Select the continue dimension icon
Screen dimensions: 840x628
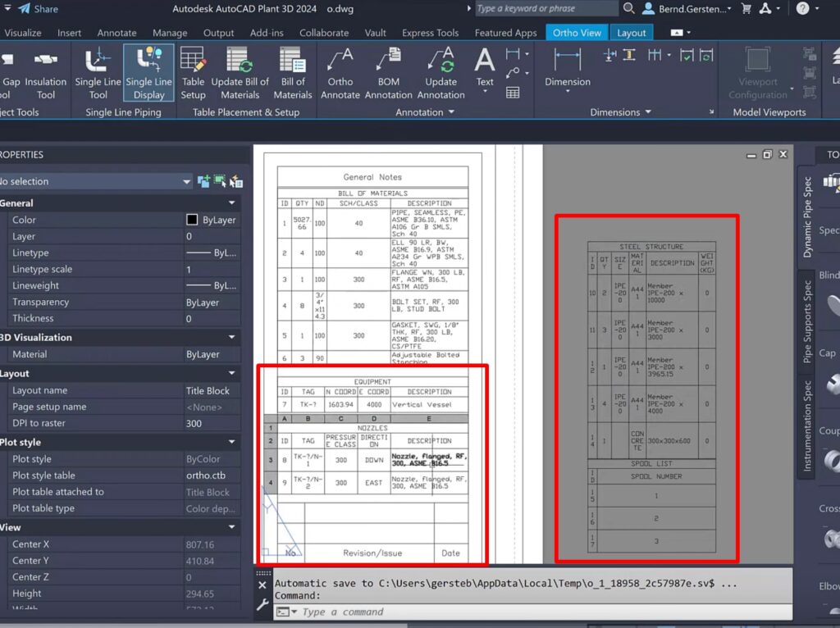[x=655, y=55]
